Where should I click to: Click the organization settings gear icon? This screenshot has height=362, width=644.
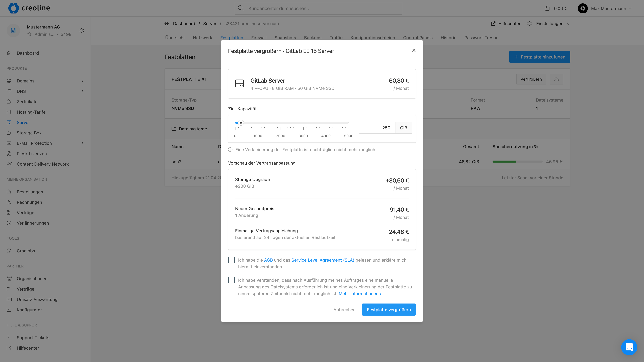point(82,31)
